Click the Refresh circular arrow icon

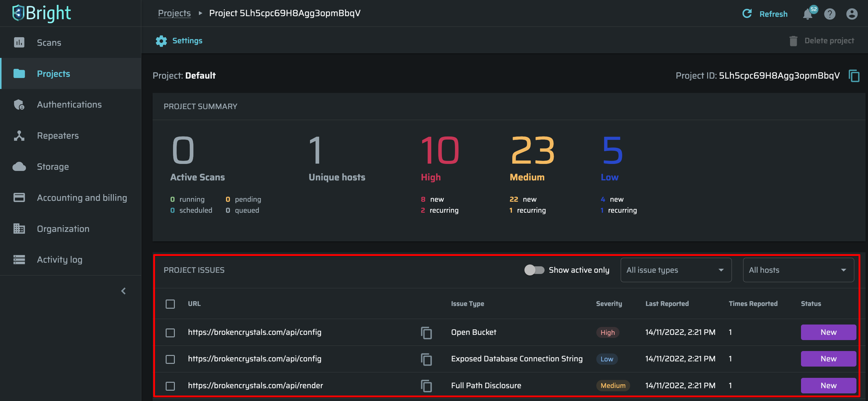point(747,14)
